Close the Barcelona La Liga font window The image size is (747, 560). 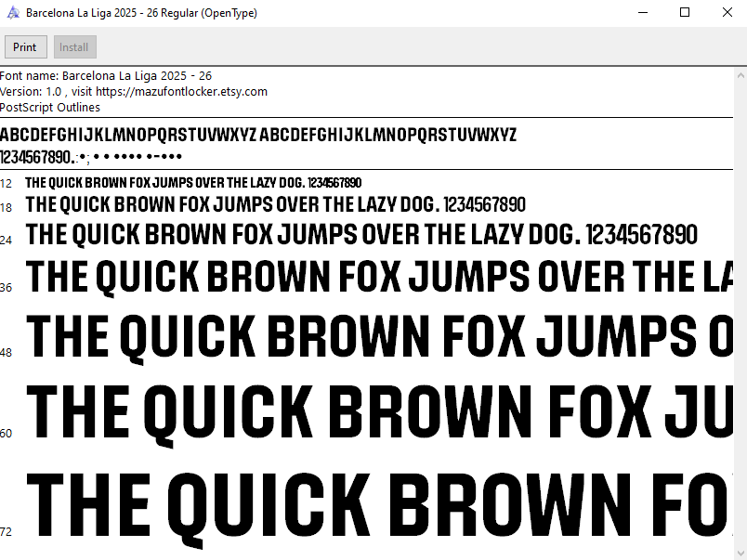[x=727, y=13]
